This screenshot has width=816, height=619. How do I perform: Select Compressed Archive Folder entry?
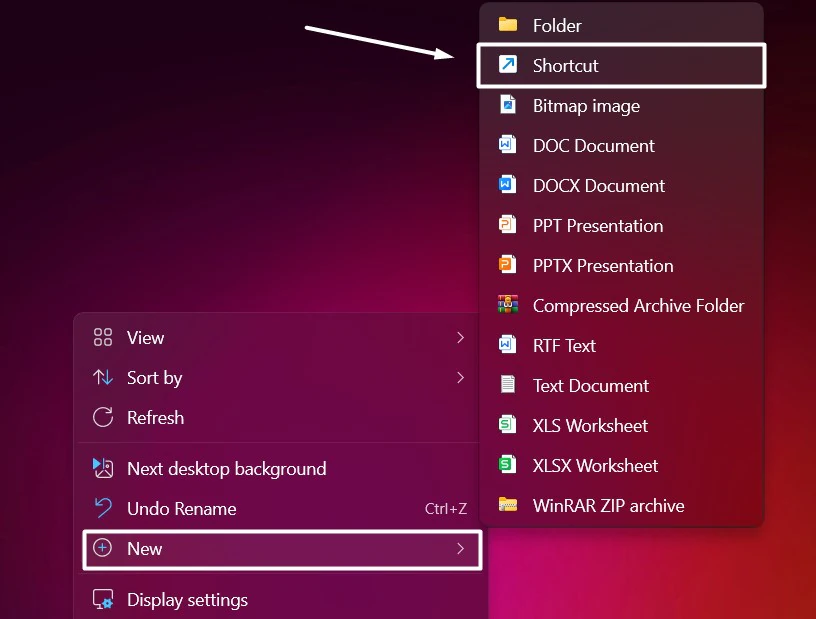point(621,306)
